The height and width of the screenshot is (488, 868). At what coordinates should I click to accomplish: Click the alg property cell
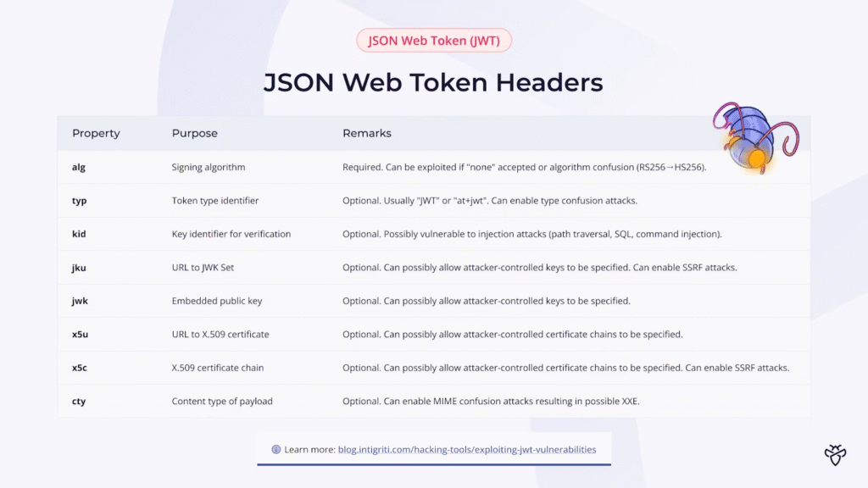point(79,168)
